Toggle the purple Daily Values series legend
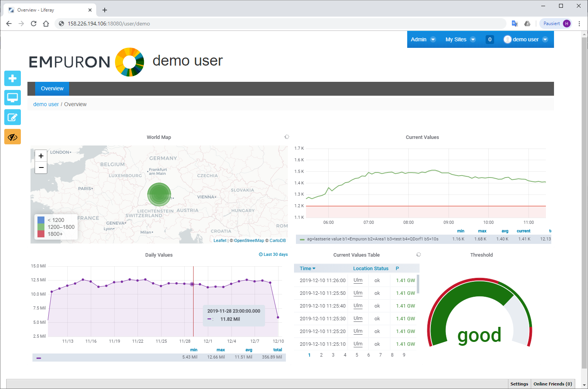Viewport: 588px width, 389px height. (39, 358)
